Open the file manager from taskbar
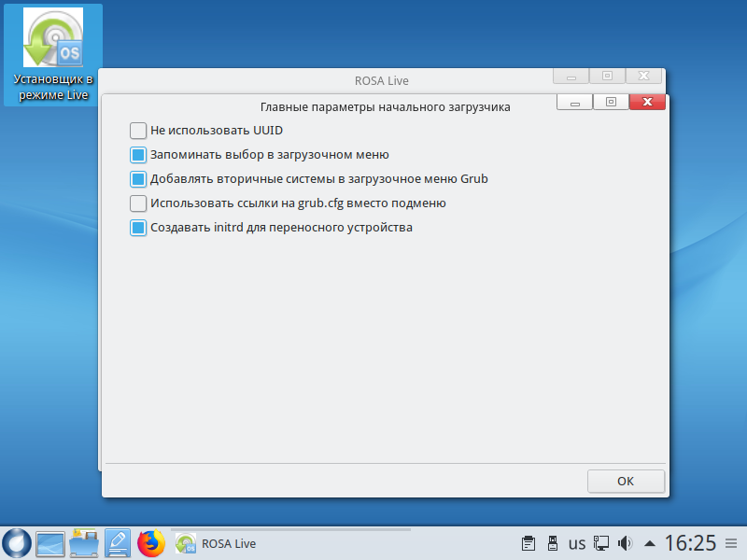This screenshot has width=747, height=560. (84, 542)
